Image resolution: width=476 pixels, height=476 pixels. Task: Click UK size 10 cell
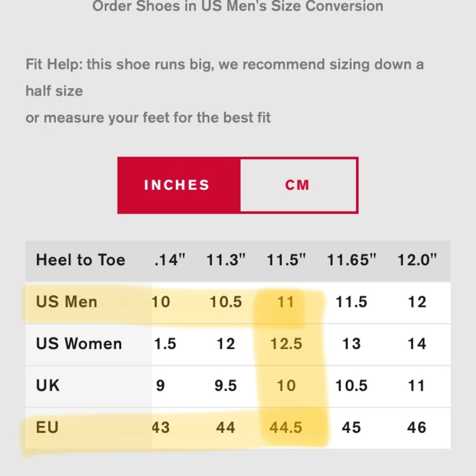click(286, 386)
